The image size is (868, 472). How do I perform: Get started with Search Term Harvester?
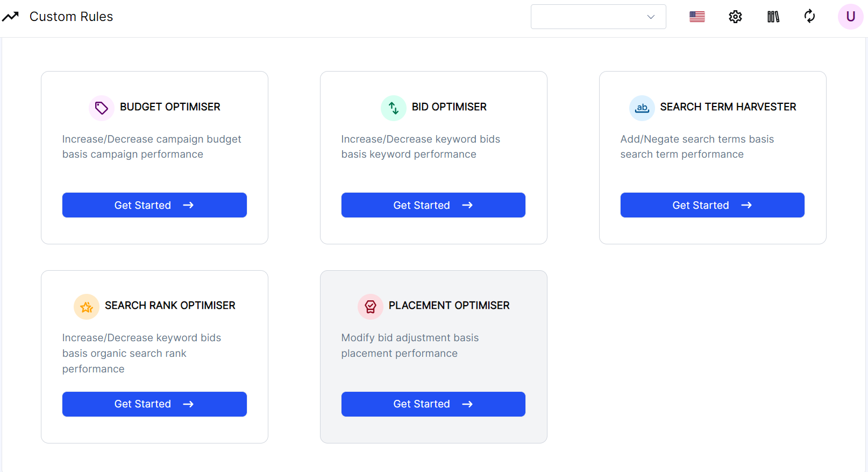point(712,205)
